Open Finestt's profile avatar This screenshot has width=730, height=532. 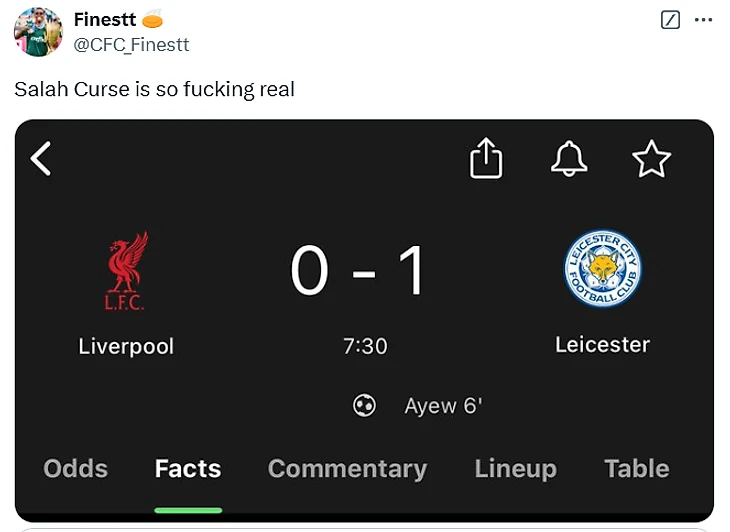tap(38, 31)
